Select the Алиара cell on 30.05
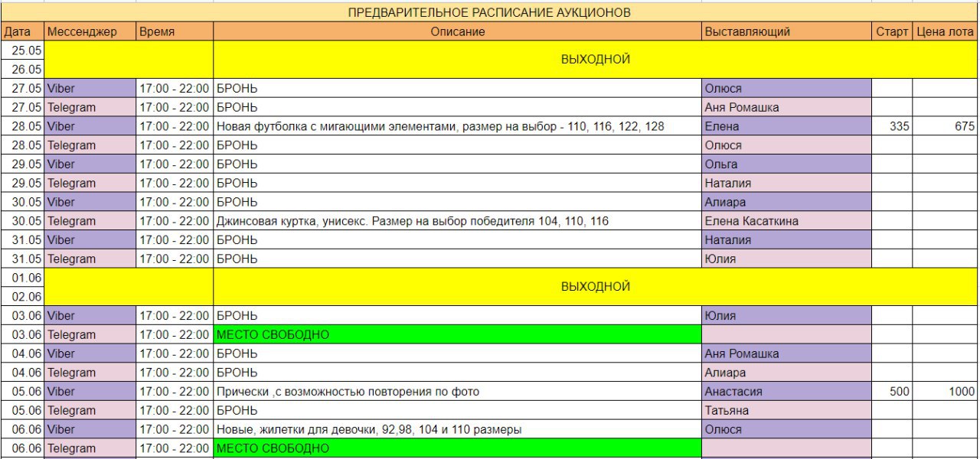The width and height of the screenshot is (980, 459). coord(787,202)
